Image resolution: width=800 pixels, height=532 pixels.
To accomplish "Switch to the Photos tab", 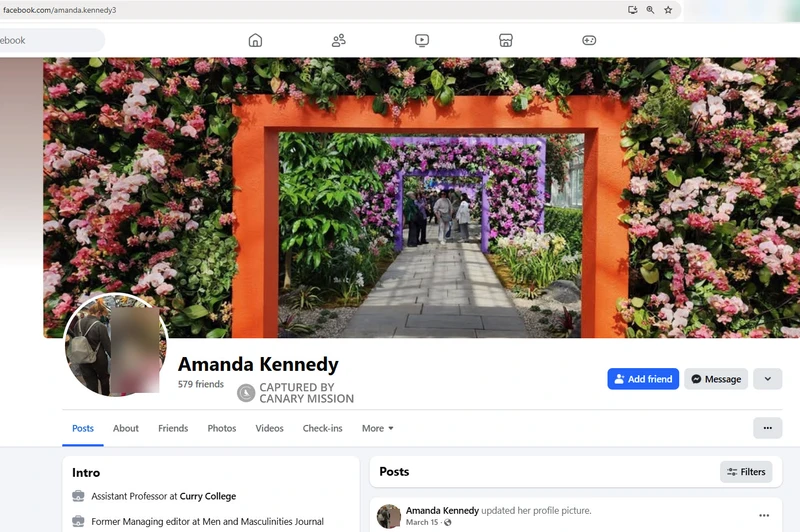I will (x=221, y=428).
